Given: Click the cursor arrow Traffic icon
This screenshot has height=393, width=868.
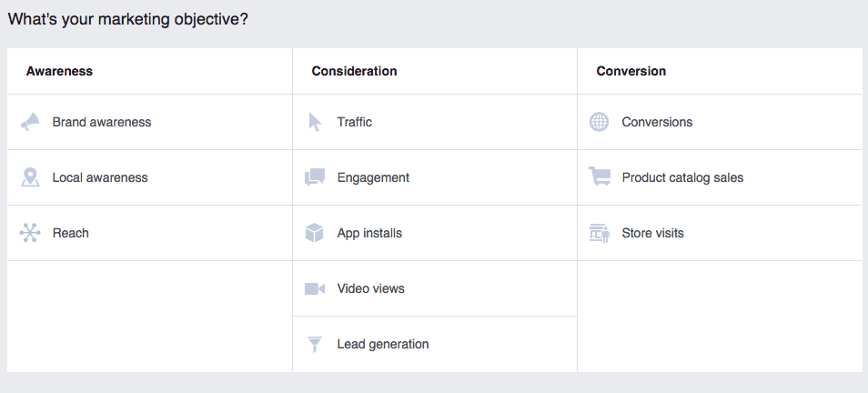Looking at the screenshot, I should 315,122.
